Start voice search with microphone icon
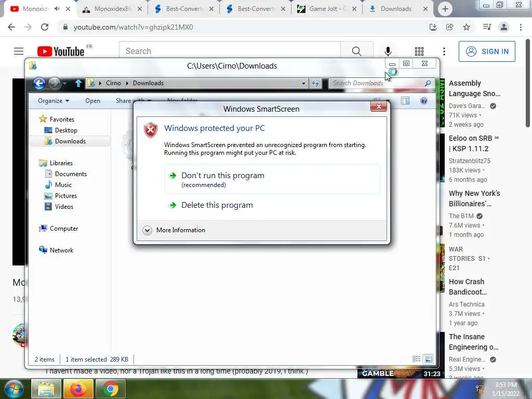 click(x=388, y=51)
